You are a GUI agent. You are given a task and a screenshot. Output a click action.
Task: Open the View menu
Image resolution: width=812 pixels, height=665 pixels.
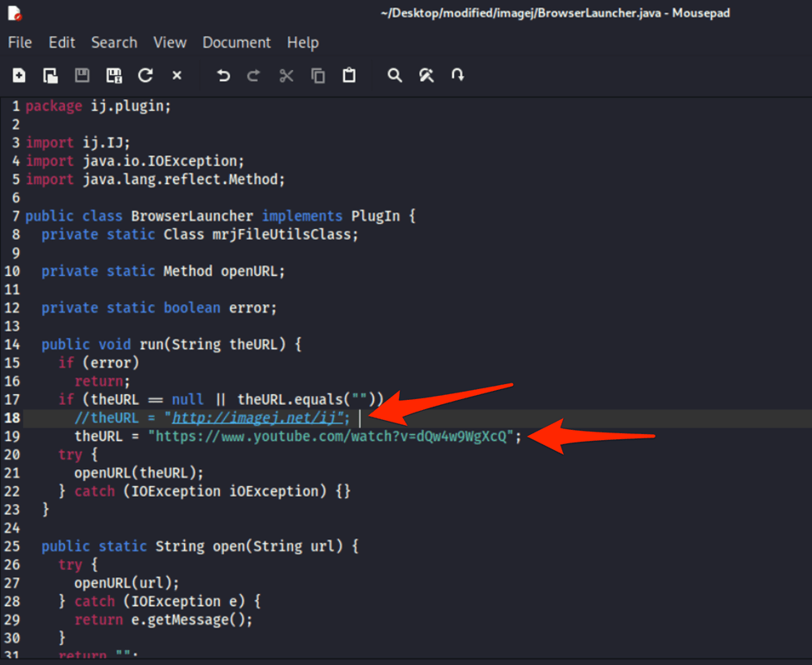tap(170, 42)
